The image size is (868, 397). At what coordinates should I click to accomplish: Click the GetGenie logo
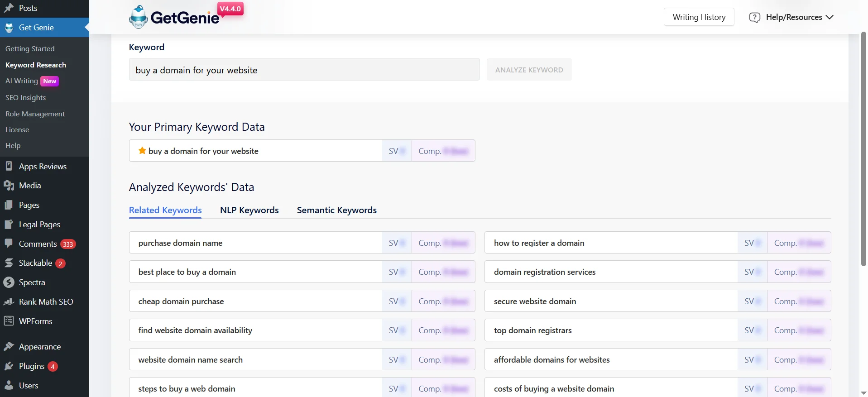tap(174, 17)
